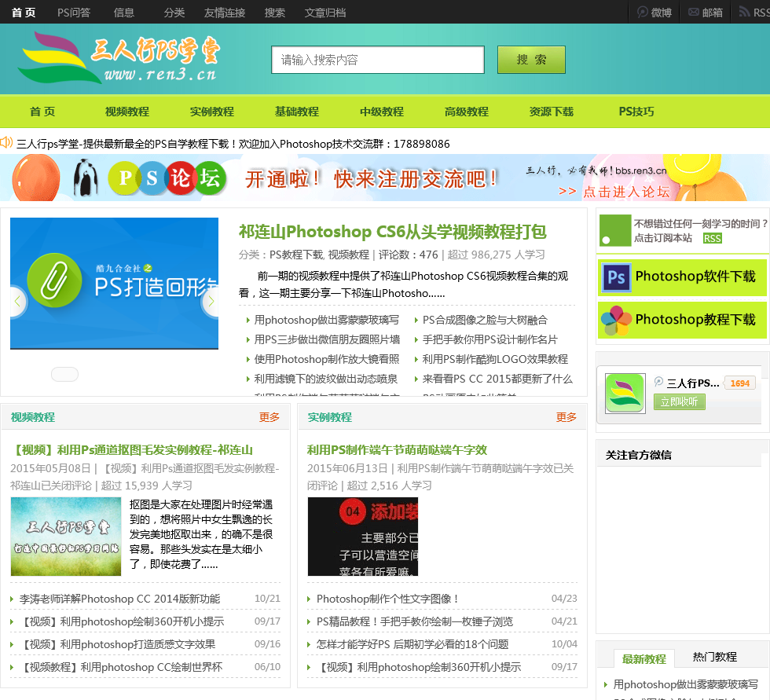Click the 添加装 black tutorial thumbnail
Image resolution: width=770 pixels, height=700 pixels.
coord(363,537)
